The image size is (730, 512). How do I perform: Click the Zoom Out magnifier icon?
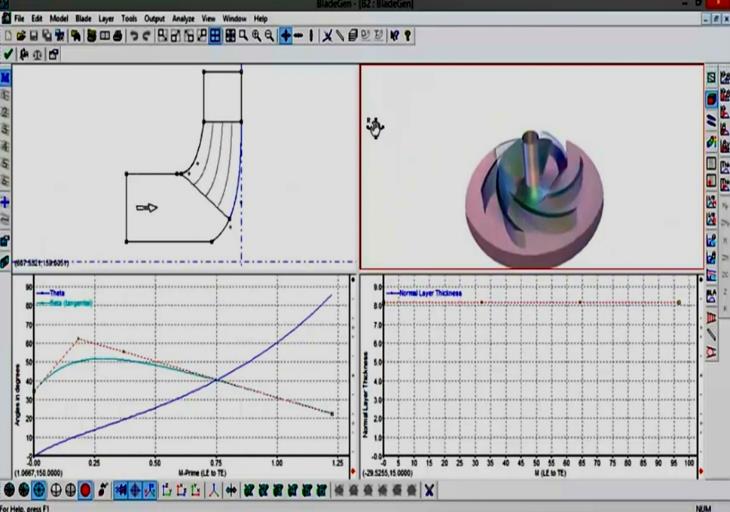click(269, 36)
